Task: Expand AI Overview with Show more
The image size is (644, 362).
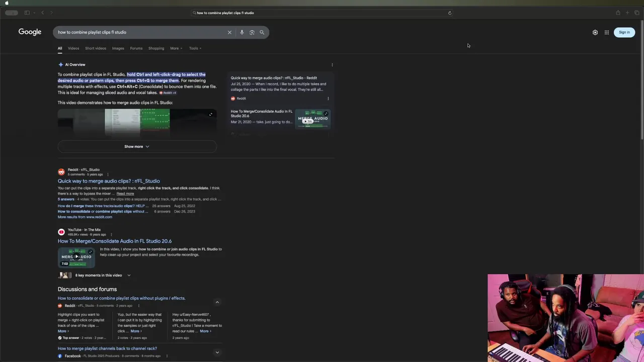Action: click(x=137, y=146)
